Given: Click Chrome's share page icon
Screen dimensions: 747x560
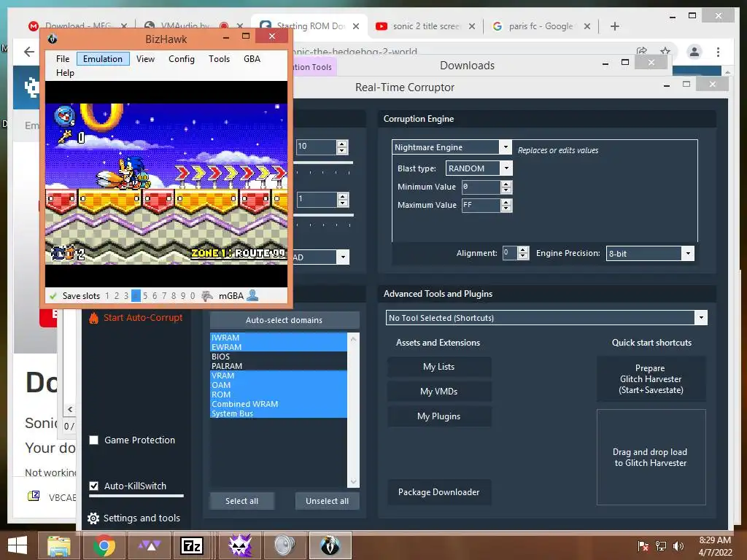Looking at the screenshot, I should tap(642, 50).
